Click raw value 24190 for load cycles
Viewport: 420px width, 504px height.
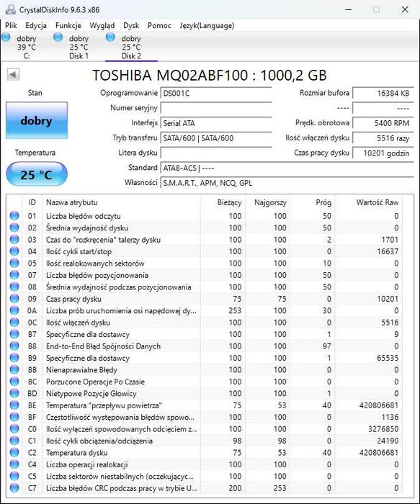388,441
